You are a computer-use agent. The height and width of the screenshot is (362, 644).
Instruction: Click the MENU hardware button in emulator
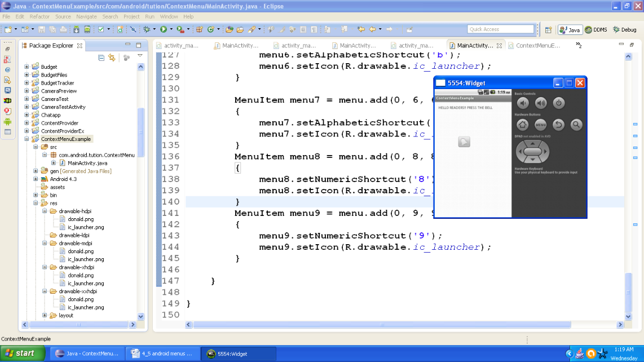click(x=540, y=125)
